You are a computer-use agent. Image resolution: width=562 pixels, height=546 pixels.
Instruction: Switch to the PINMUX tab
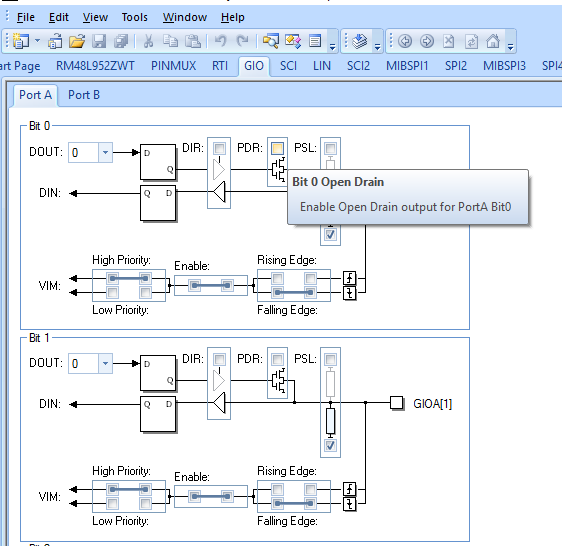[173, 66]
